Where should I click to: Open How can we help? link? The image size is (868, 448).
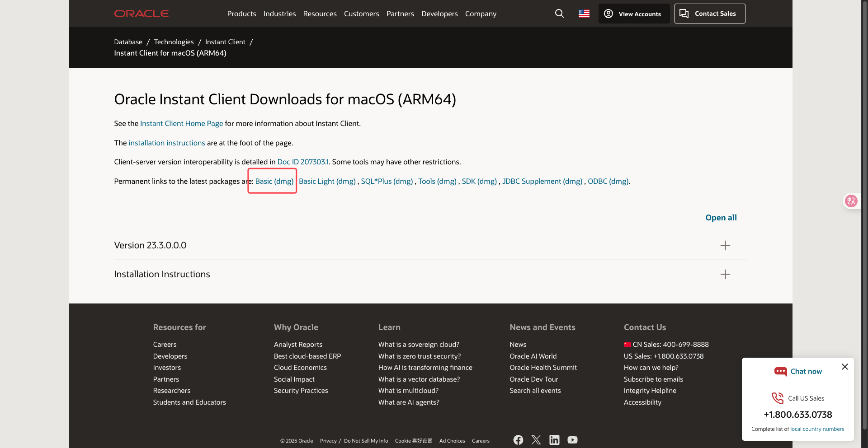(651, 368)
